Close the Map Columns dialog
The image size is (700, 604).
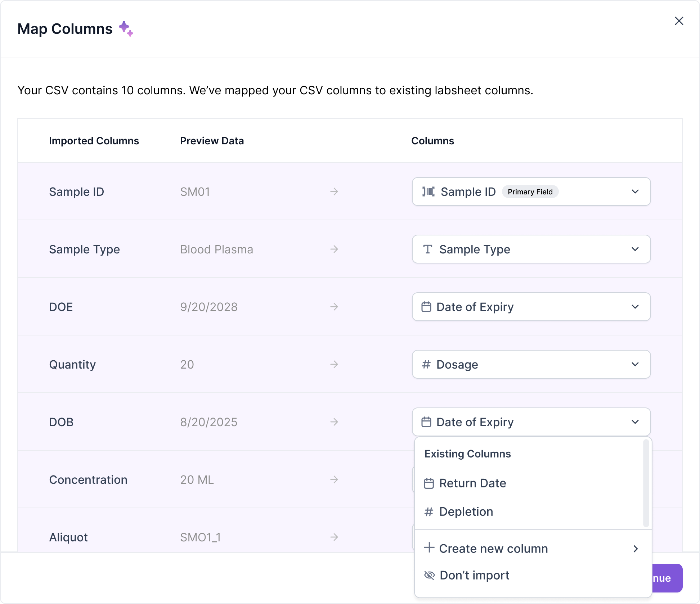679,21
